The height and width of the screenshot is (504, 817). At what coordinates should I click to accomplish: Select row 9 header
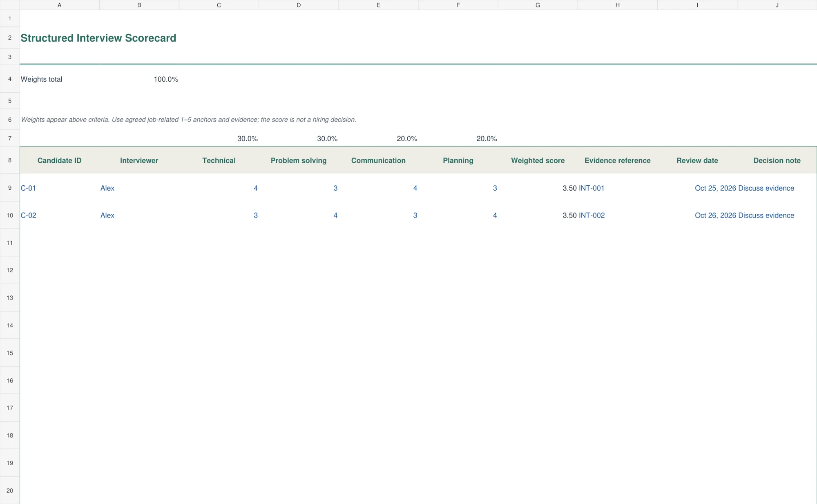10,188
